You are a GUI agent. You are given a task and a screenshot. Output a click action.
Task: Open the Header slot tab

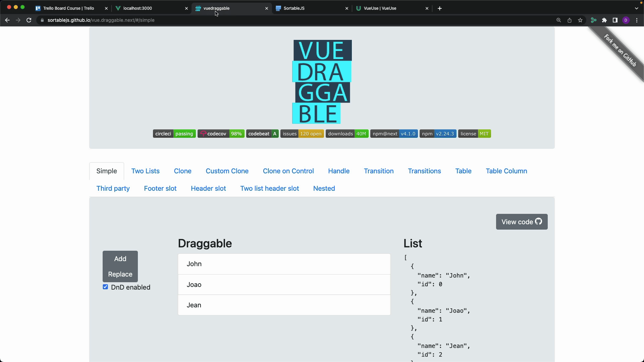point(208,188)
